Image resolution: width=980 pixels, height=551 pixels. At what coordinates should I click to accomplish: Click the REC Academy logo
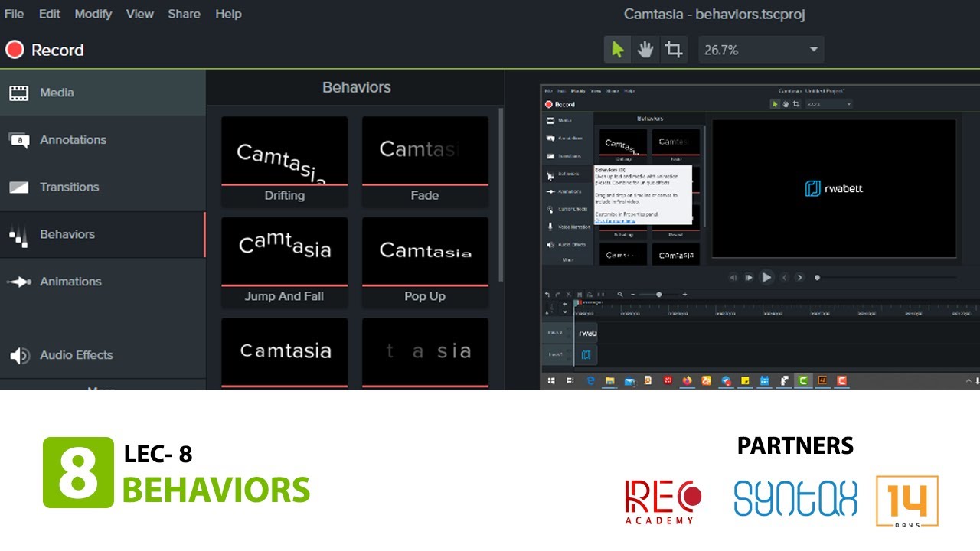pyautogui.click(x=662, y=502)
